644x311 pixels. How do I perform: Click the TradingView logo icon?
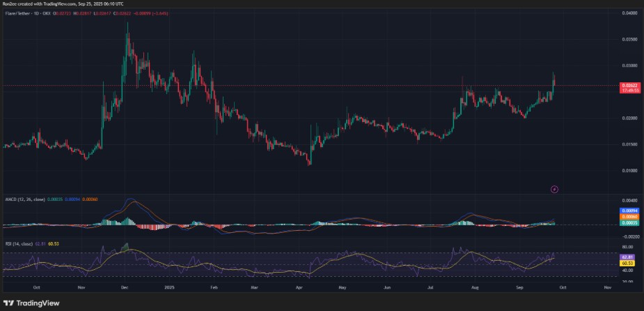point(9,303)
